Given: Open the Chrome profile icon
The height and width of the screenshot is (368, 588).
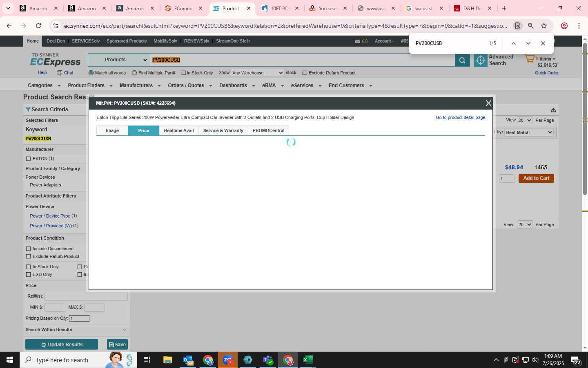Looking at the screenshot, I should point(564,26).
